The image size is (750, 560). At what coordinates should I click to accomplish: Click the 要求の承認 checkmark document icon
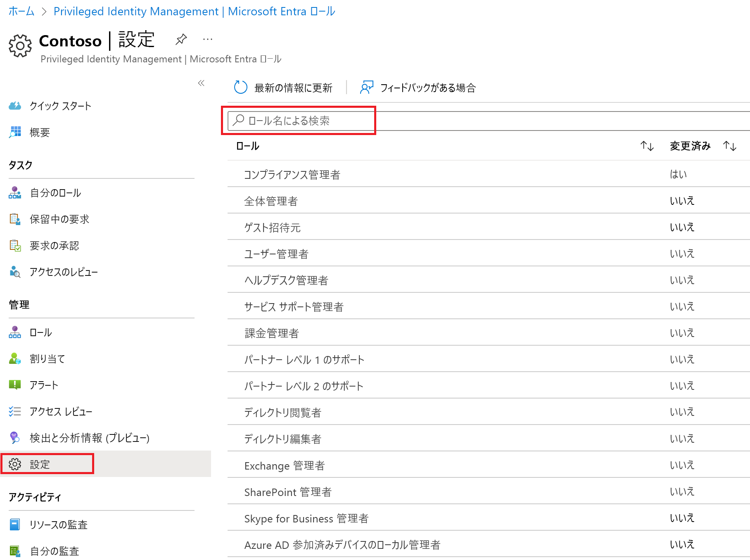pyautogui.click(x=15, y=245)
